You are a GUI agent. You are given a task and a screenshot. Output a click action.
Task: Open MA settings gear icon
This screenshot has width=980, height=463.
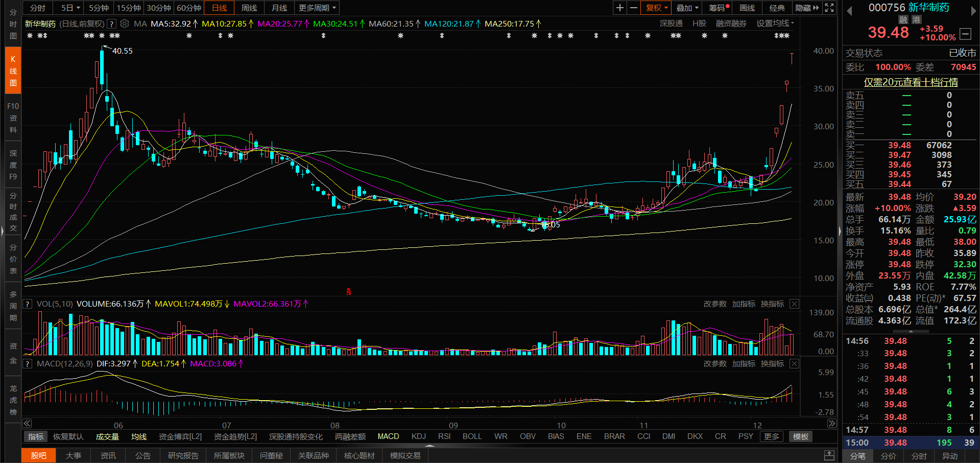point(125,24)
